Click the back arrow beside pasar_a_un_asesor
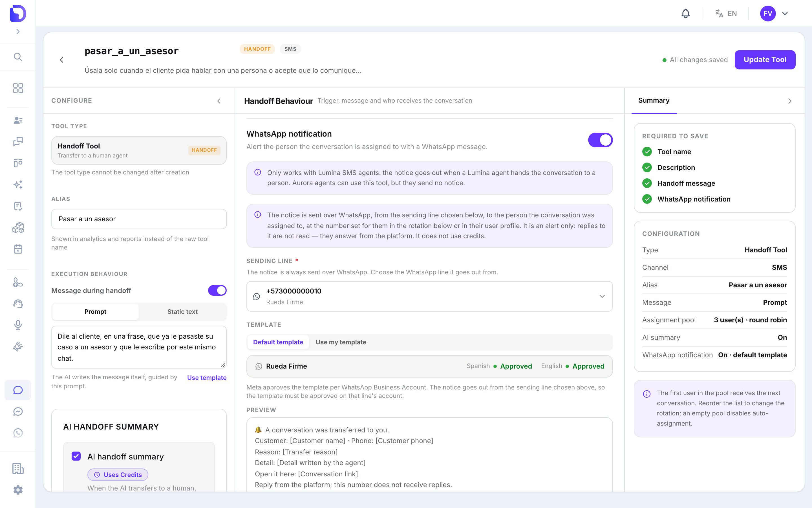Screen dimensions: 812x508 [61, 60]
